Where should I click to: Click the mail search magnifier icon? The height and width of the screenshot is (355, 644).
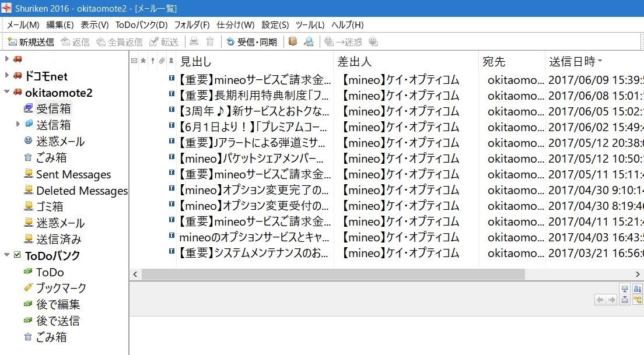(309, 41)
